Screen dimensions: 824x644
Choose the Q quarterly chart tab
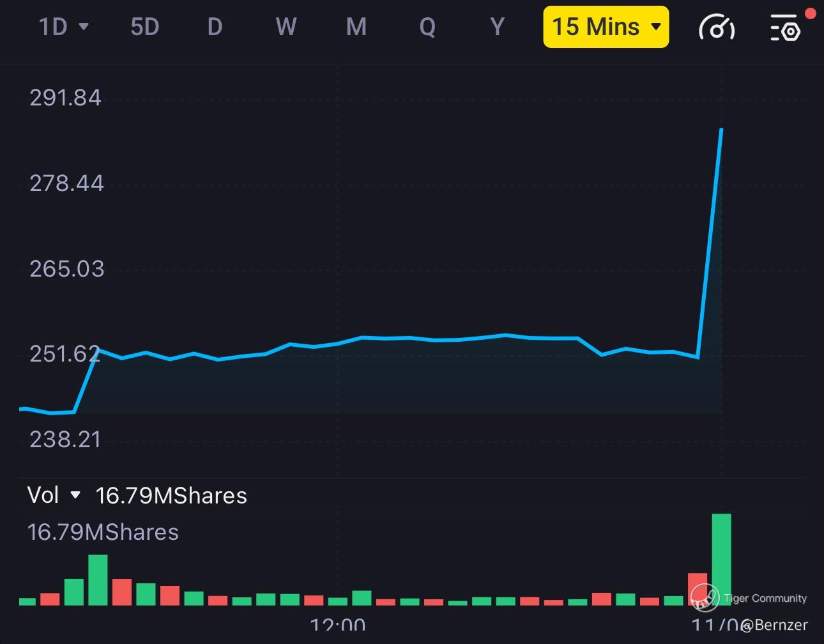tap(427, 27)
